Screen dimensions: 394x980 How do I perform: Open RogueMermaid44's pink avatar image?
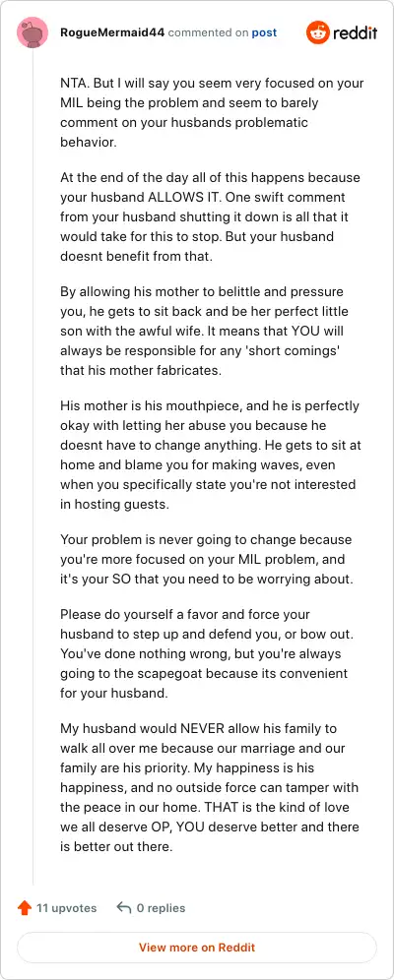(x=32, y=33)
